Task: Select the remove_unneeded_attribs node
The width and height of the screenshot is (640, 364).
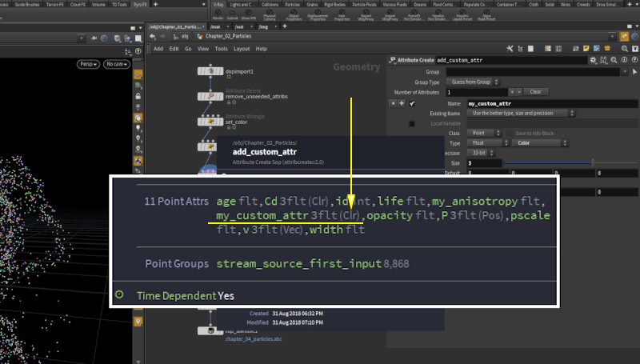Action: coord(212,96)
